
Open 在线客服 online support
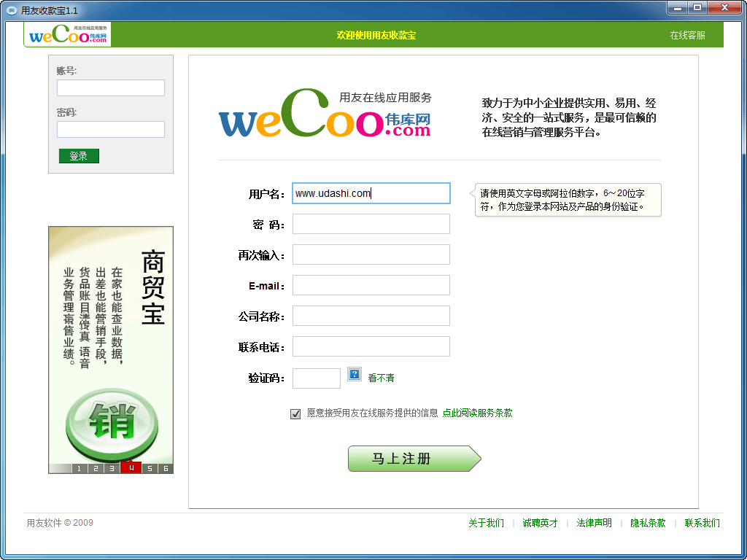[687, 35]
